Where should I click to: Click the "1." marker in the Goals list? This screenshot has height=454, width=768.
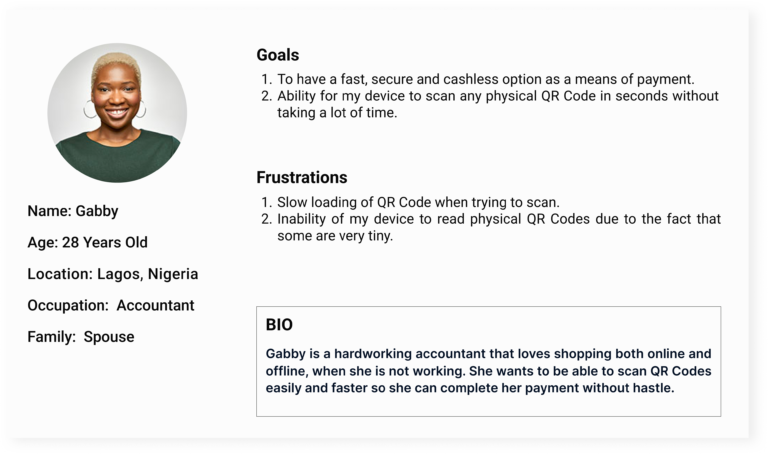[266, 79]
